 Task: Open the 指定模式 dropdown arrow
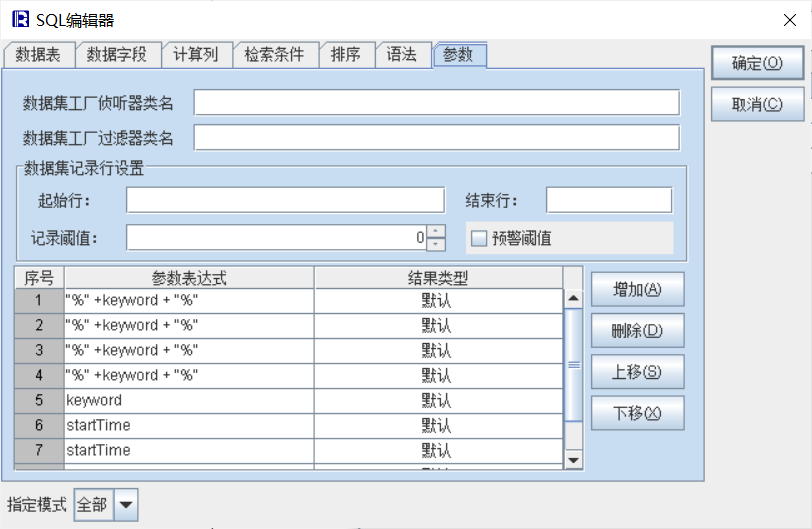point(126,504)
